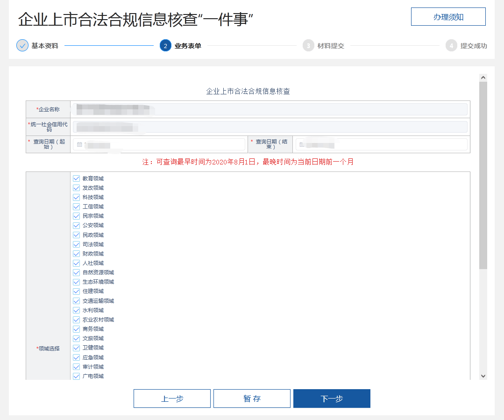Viewport: 504px width, 420px height.
Task: Click the step 4 提交成功 circle icon
Action: (451, 46)
